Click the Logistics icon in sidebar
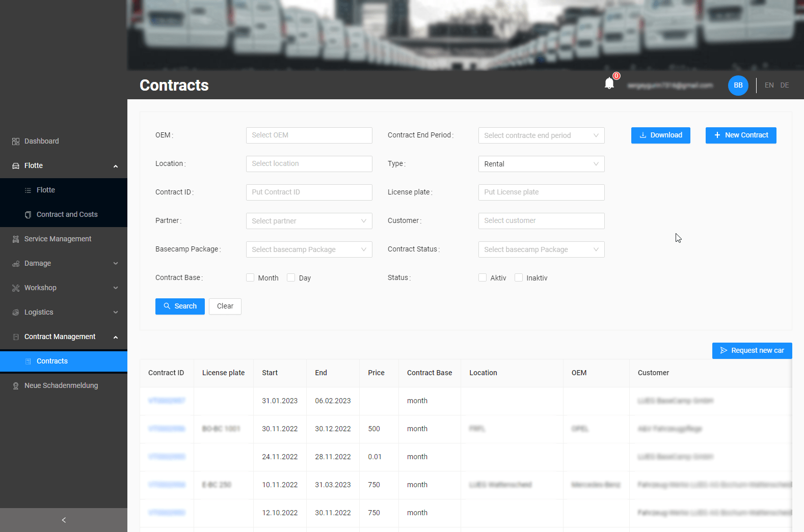The width and height of the screenshot is (804, 532). click(x=16, y=313)
